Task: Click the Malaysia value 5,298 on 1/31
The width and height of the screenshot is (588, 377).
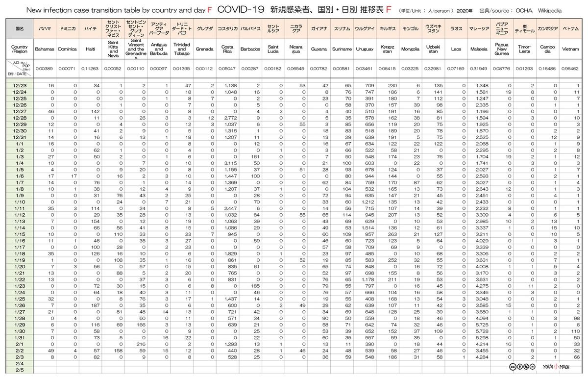Action: pyautogui.click(x=482, y=337)
